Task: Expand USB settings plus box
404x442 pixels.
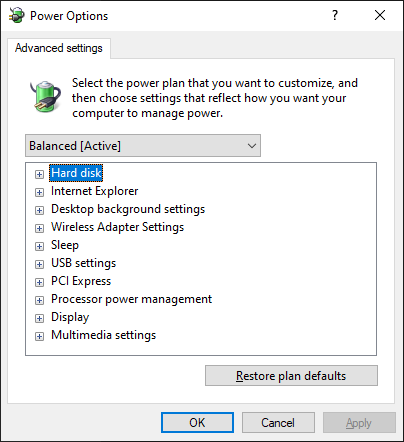Action: [39, 264]
